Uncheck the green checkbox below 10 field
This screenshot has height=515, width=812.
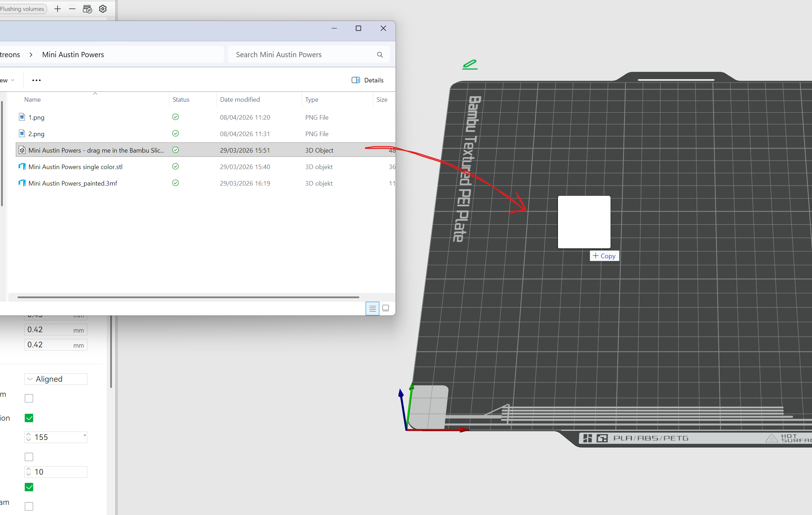click(x=29, y=487)
